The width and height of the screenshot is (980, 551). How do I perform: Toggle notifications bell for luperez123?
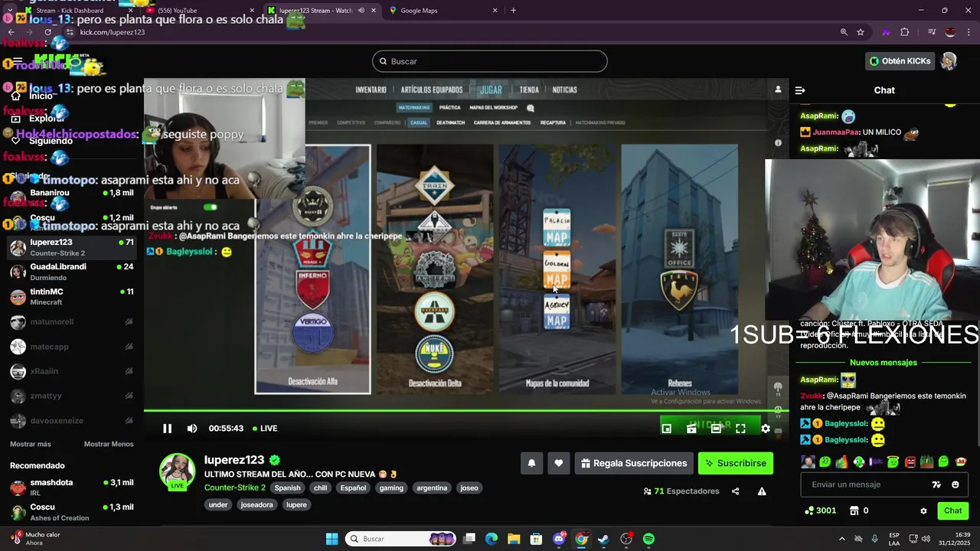531,463
